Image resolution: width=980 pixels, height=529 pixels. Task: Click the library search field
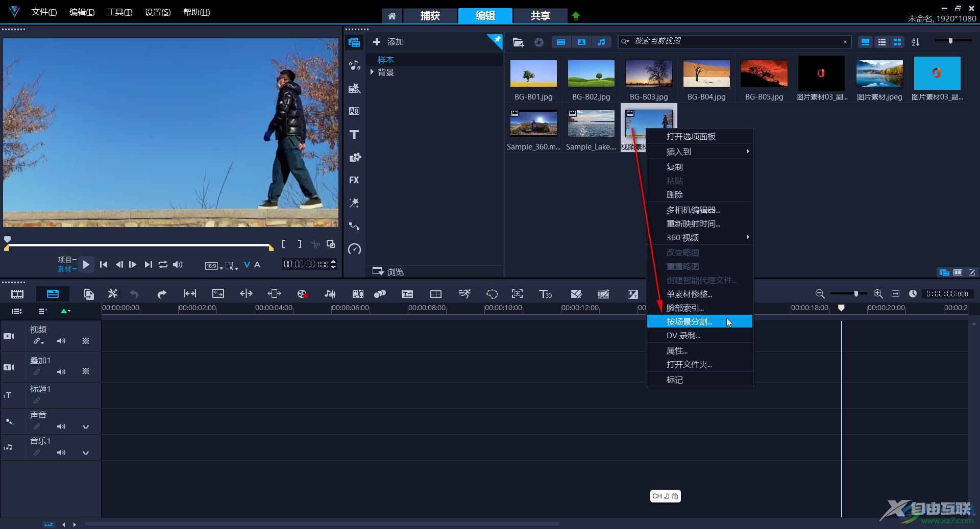(x=734, y=41)
